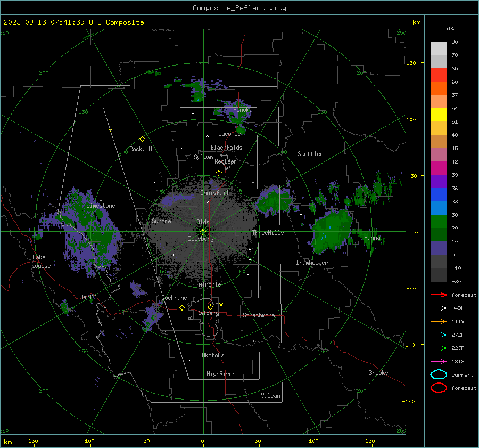Viewport: 479px width, 448px height.
Task: Click the HighRiver city label
Action: coord(221,374)
